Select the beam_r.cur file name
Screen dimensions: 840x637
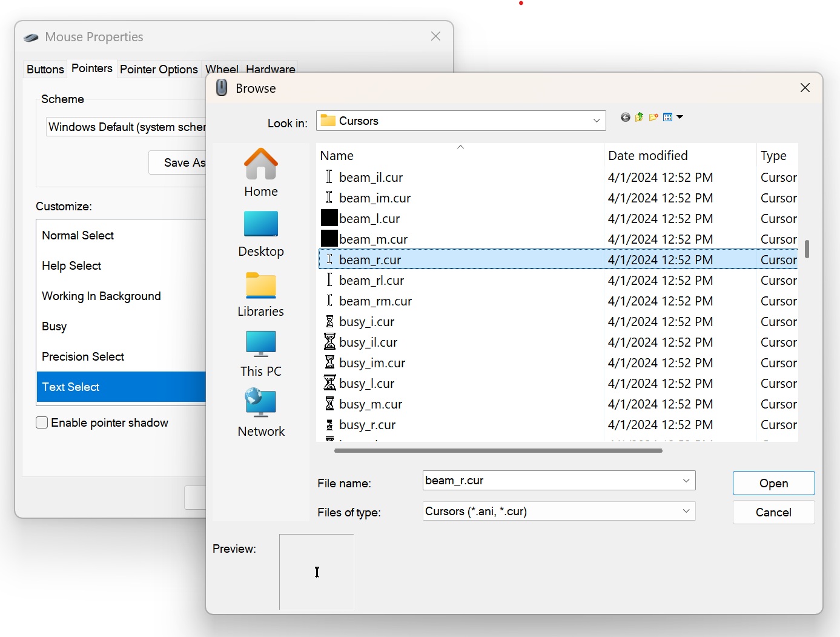(x=370, y=260)
